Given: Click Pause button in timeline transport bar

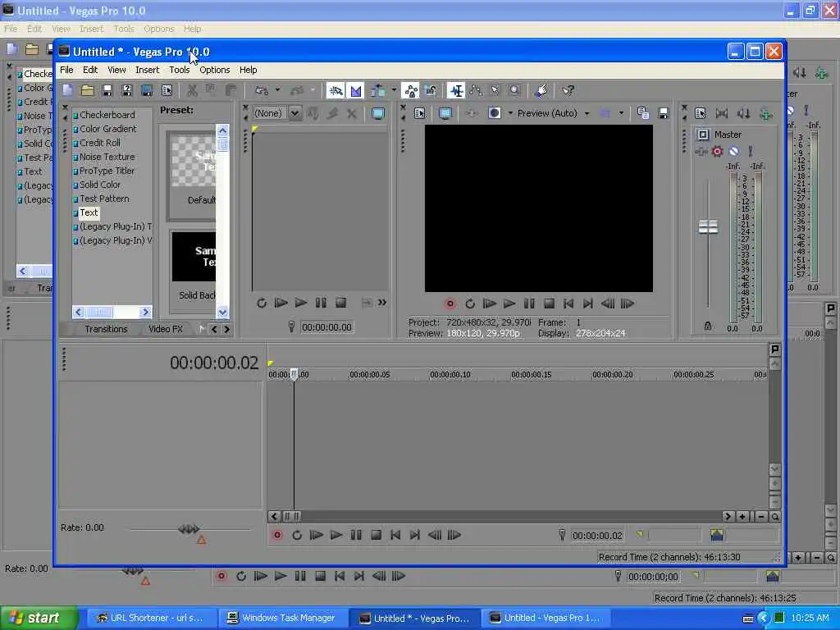Looking at the screenshot, I should [356, 535].
